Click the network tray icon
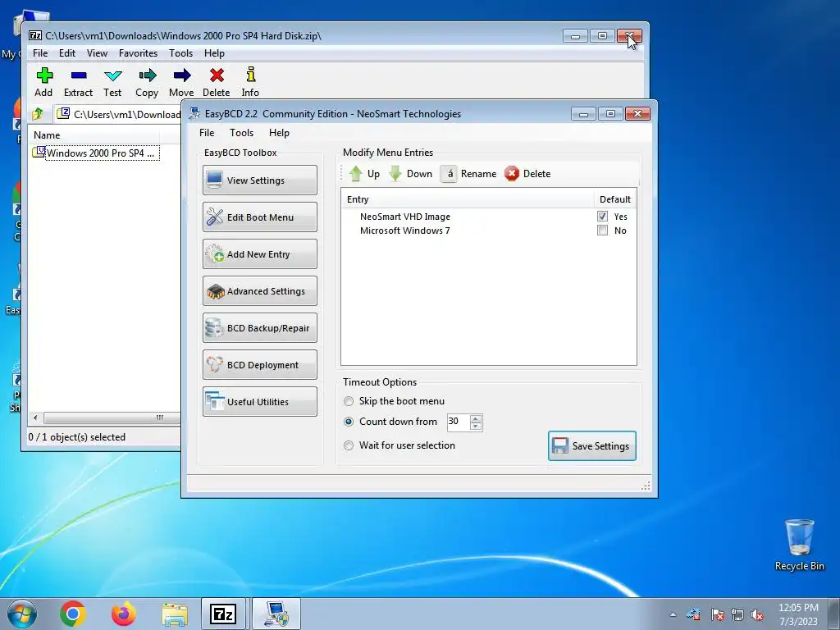 click(737, 615)
